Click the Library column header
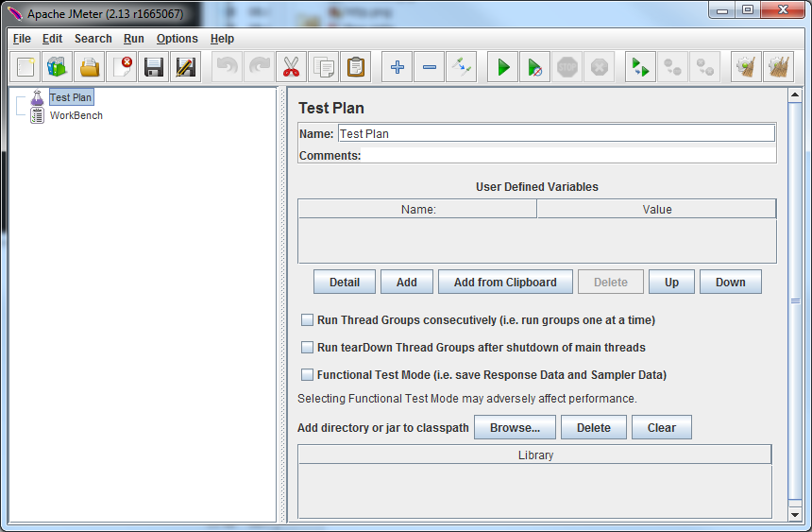Image resolution: width=812 pixels, height=532 pixels. [x=535, y=455]
